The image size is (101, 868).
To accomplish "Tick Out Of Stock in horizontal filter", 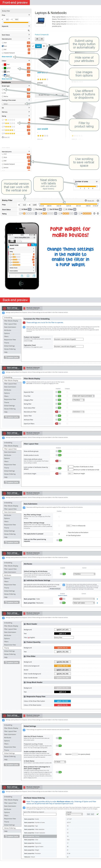I will (48, 209).
